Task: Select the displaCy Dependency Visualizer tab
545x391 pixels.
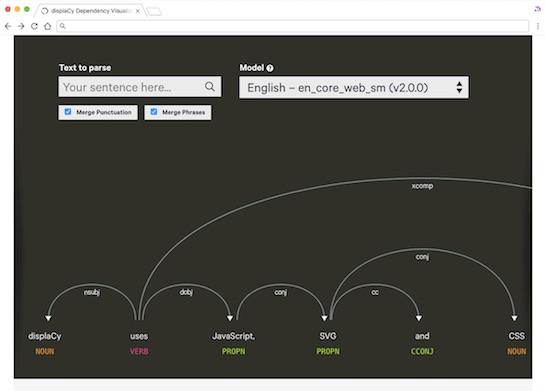Action: coord(90,11)
